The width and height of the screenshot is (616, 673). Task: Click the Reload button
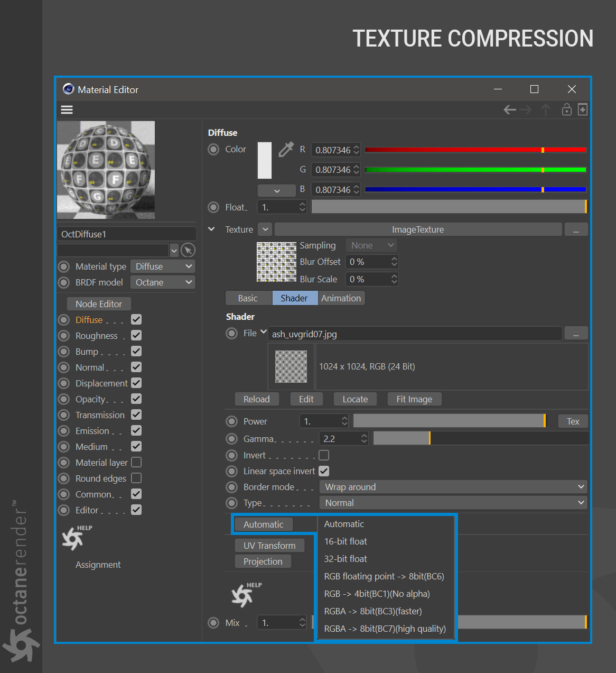(257, 399)
